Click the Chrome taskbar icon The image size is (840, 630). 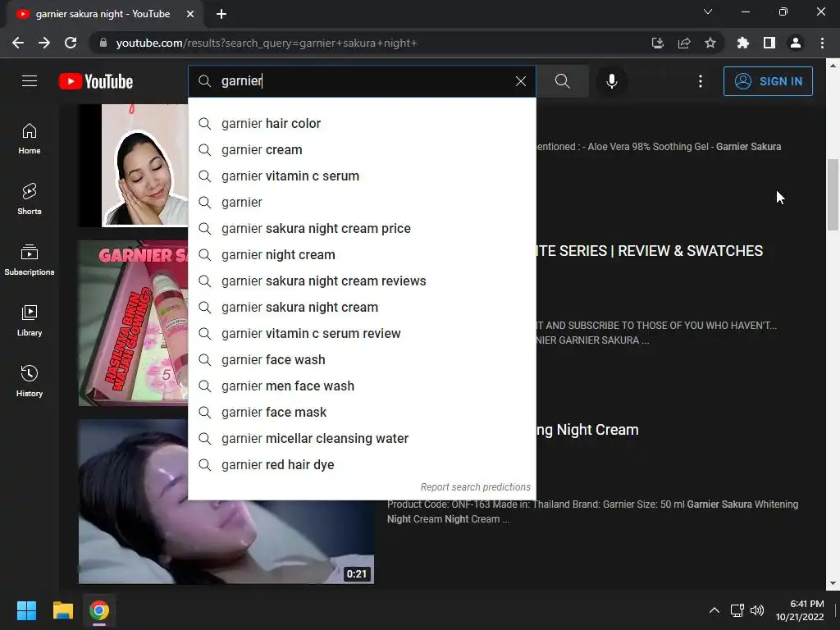point(99,610)
